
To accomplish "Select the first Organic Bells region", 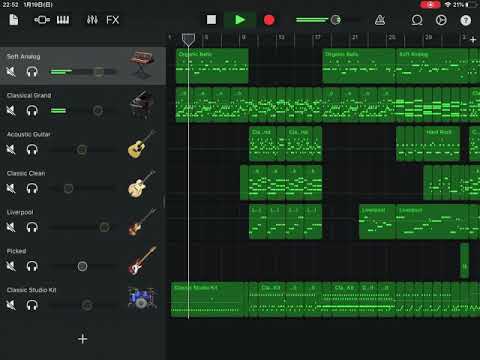I will [212, 66].
